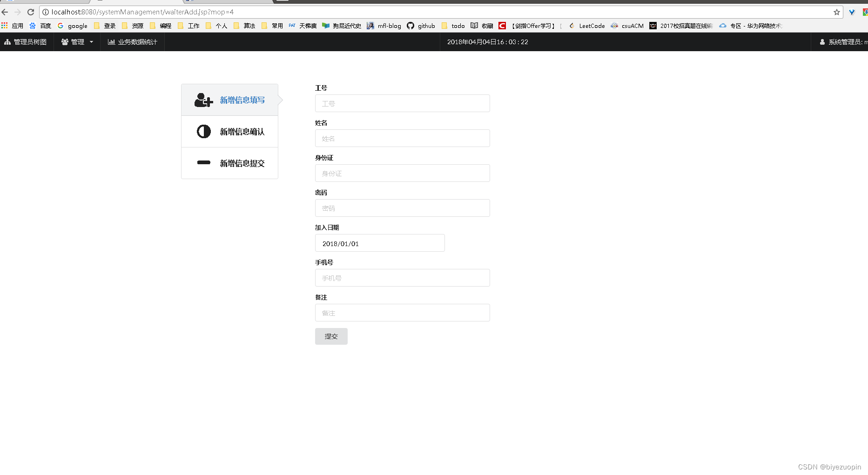Click the 身份证 input field
The width and height of the screenshot is (868, 475).
point(403,173)
